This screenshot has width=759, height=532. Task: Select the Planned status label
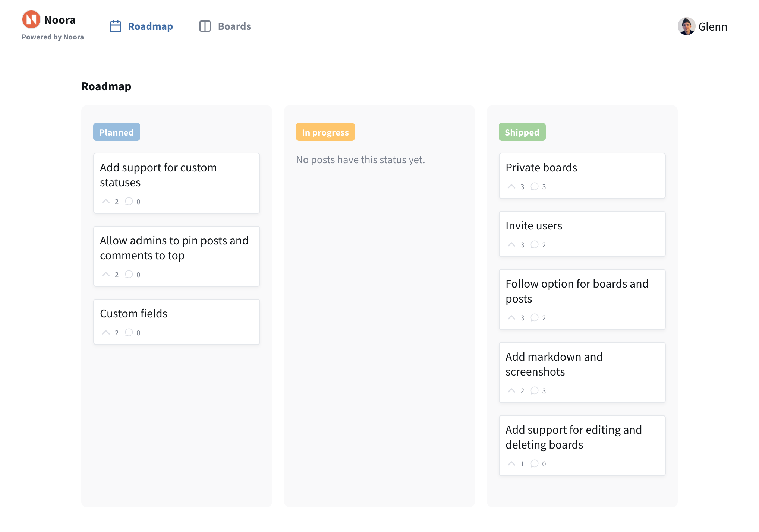tap(116, 132)
